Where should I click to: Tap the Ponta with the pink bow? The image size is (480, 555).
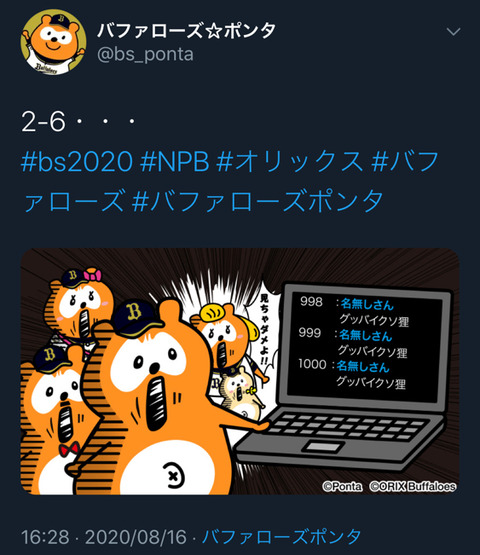pos(80,306)
